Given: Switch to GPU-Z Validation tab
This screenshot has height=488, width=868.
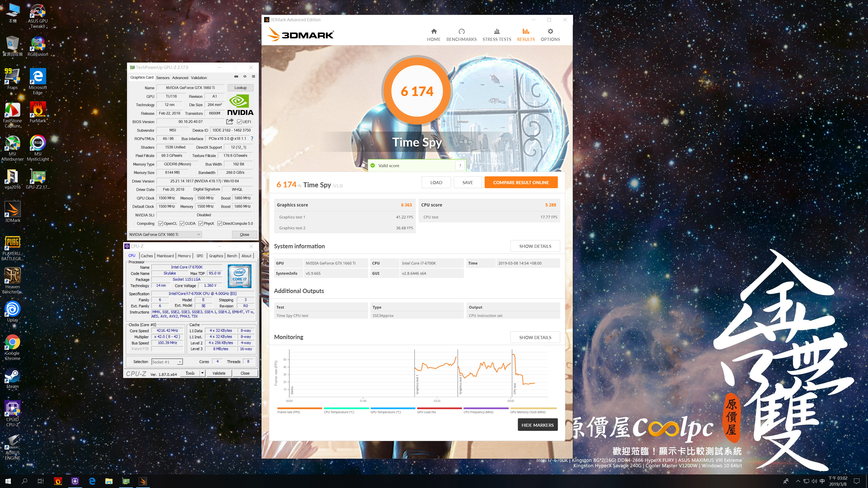Looking at the screenshot, I should point(199,77).
